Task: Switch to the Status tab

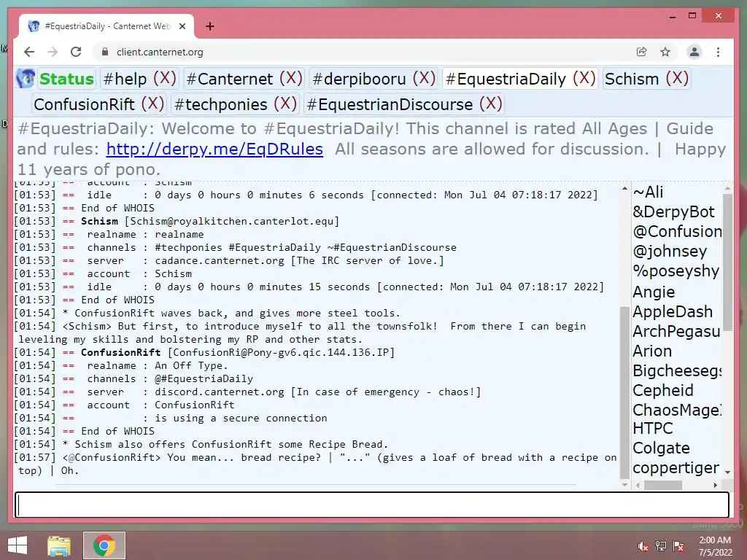Action: coord(66,79)
